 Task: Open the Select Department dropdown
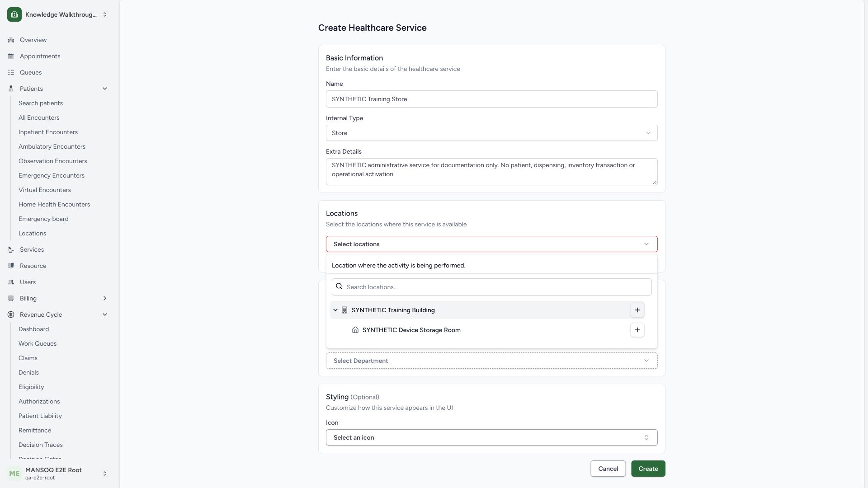pos(491,361)
